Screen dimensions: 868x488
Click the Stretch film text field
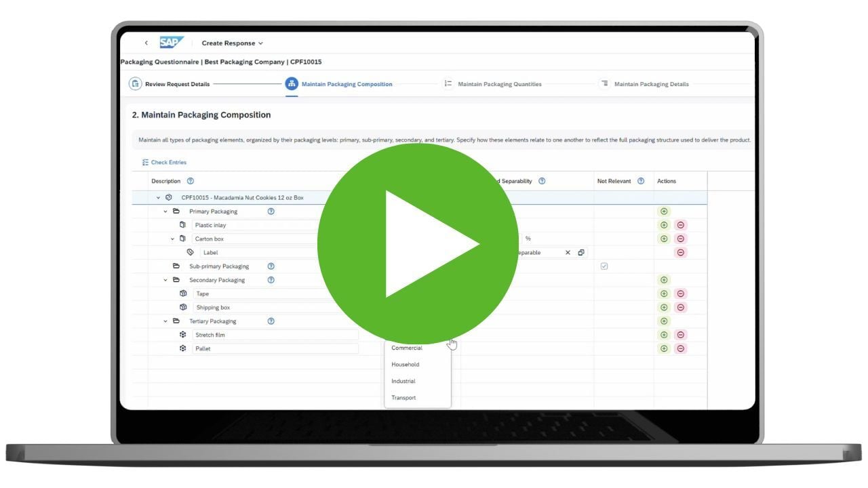pos(275,335)
